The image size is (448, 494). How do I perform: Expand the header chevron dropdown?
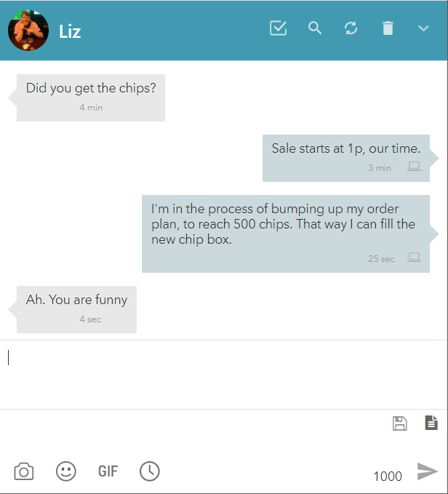click(423, 28)
